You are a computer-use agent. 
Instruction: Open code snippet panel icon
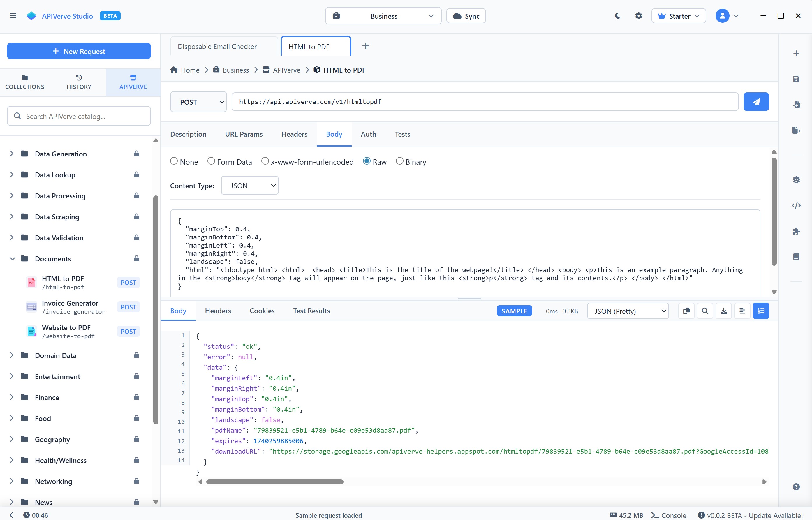tap(796, 205)
